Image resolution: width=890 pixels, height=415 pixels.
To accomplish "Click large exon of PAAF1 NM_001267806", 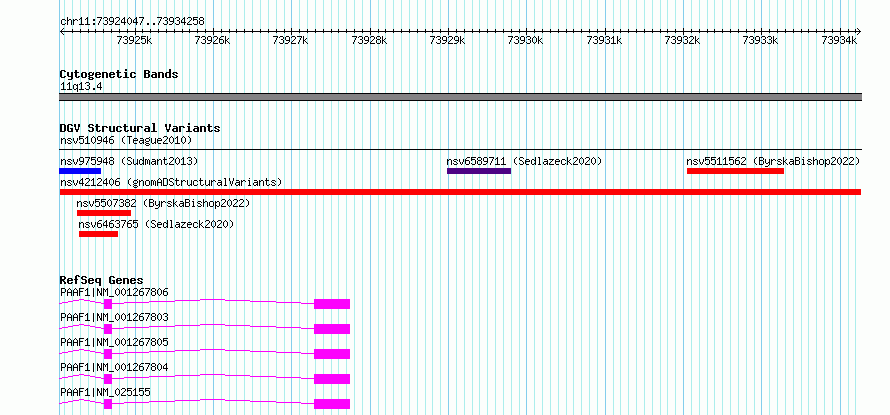I will 332,304.
